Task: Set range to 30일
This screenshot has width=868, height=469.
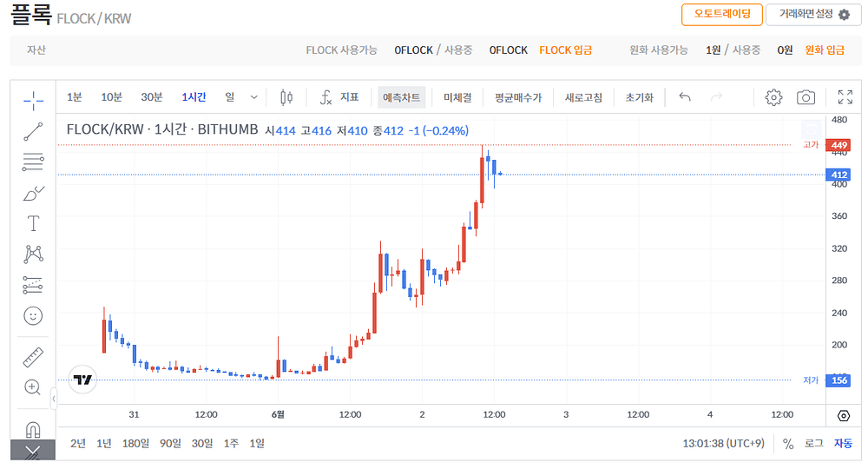Action: [x=202, y=444]
